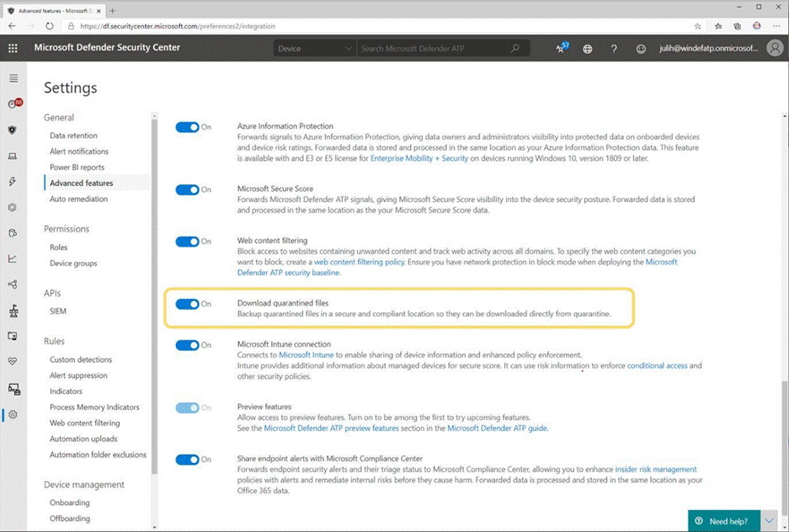
Task: Open the line chart reports icon
Action: (x=13, y=259)
